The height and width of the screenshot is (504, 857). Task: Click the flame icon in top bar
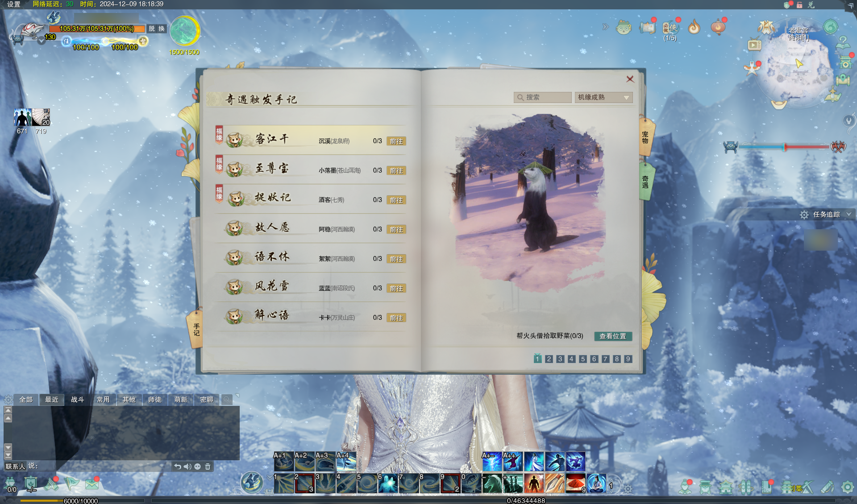694,27
